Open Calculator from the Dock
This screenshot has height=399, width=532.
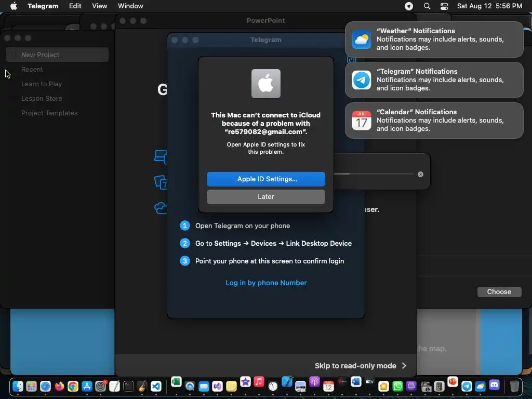click(x=438, y=386)
